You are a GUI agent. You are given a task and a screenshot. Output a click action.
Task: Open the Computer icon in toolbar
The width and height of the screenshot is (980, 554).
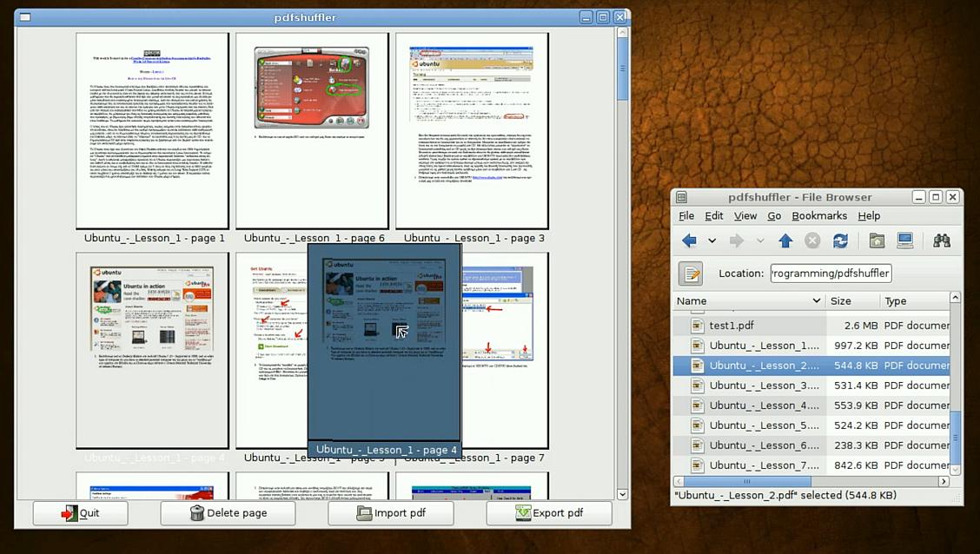point(905,241)
